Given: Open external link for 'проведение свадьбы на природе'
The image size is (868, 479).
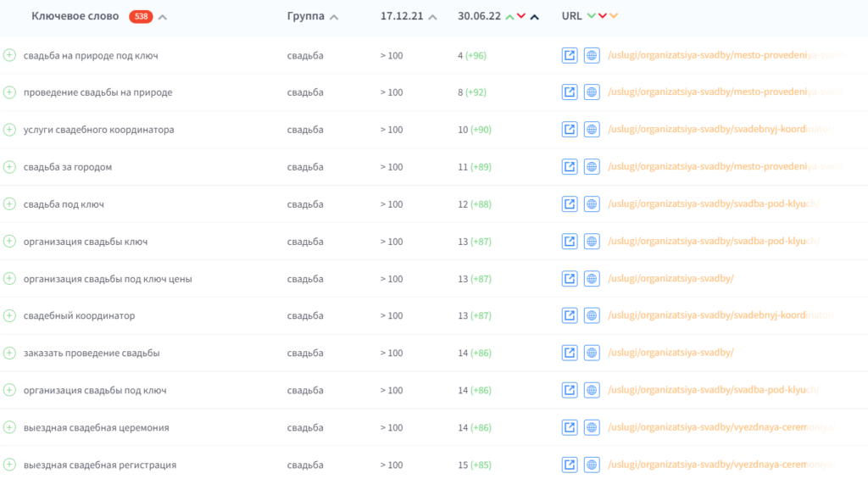Looking at the screenshot, I should (570, 92).
